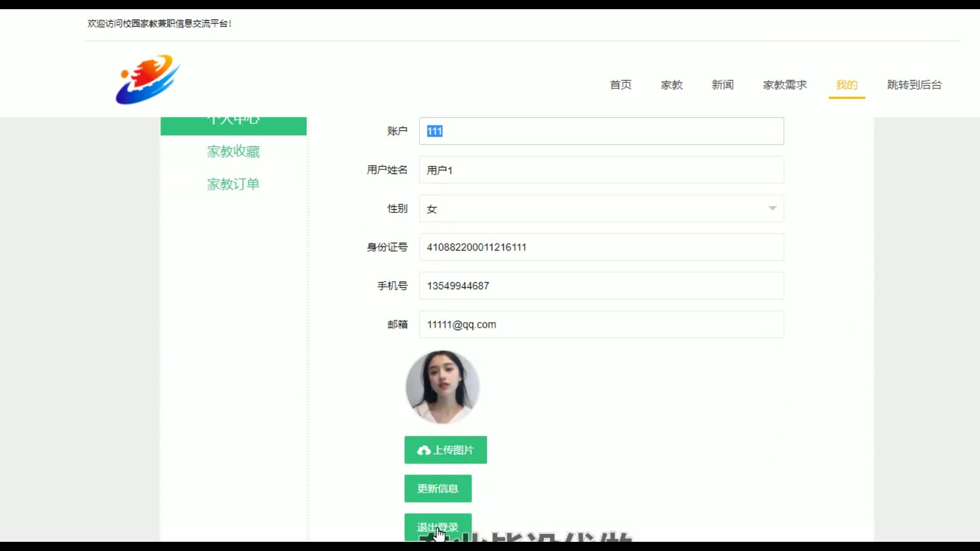Open the 家教 nav item
Viewport: 980px width, 551px height.
click(671, 85)
